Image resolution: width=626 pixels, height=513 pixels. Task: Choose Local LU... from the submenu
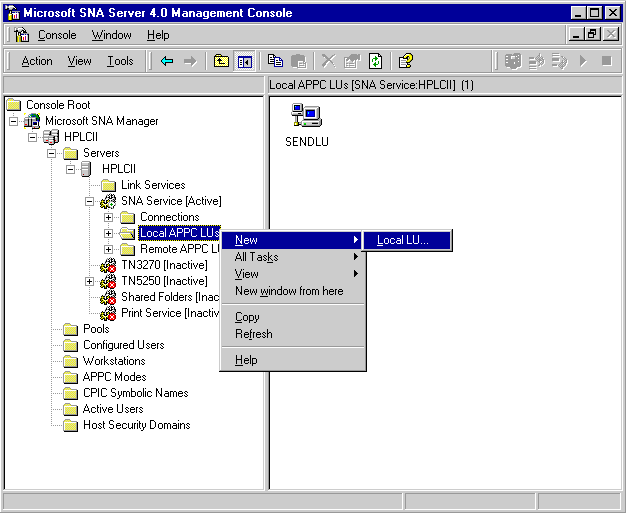tap(402, 240)
